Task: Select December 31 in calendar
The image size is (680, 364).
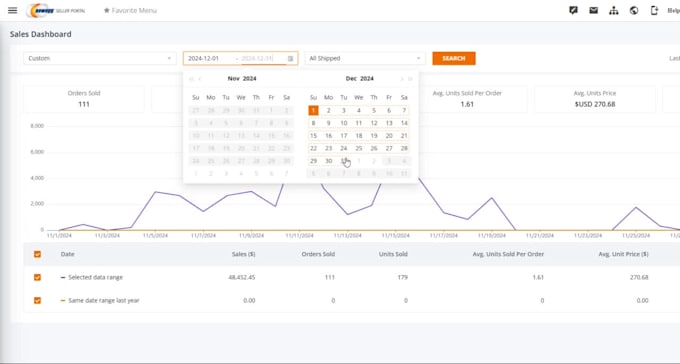Action: 343,161
